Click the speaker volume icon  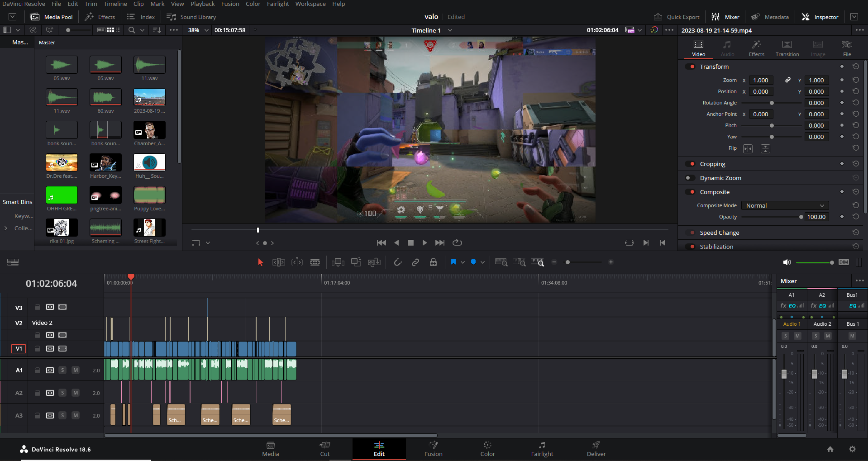787,262
